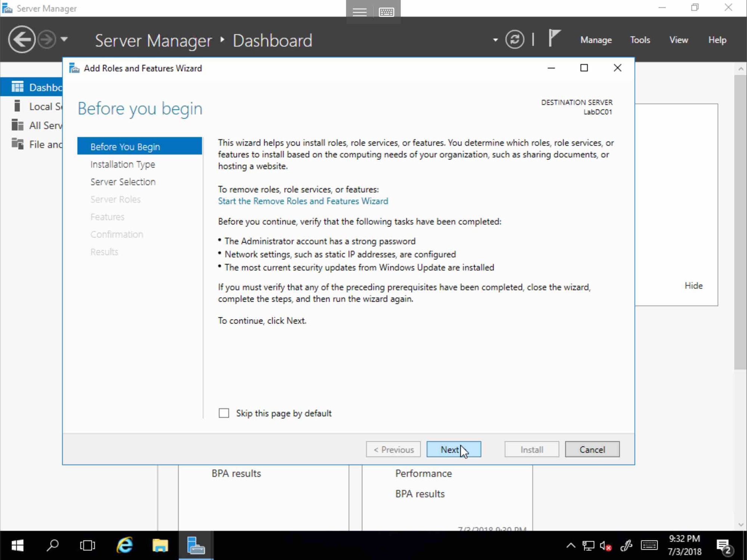Open Task View on taskbar
Image resolution: width=747 pixels, height=560 pixels.
point(87,546)
